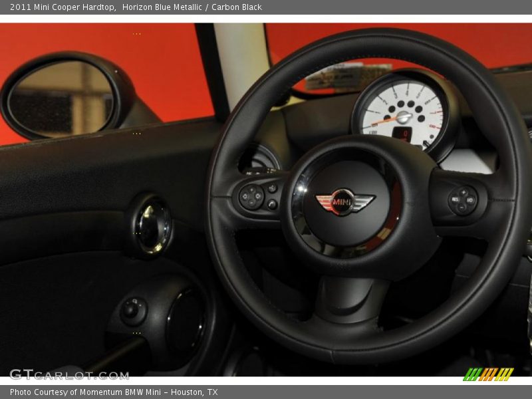Viewport: 532px width, 399px height.
Task: Click the down arrow button below the directional pad
Action: [251, 203]
